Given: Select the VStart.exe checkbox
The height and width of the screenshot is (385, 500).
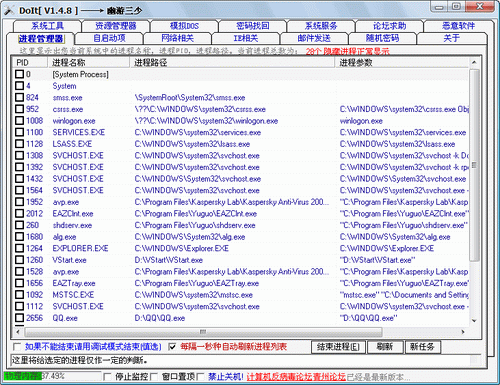Looking at the screenshot, I should pyautogui.click(x=20, y=260).
